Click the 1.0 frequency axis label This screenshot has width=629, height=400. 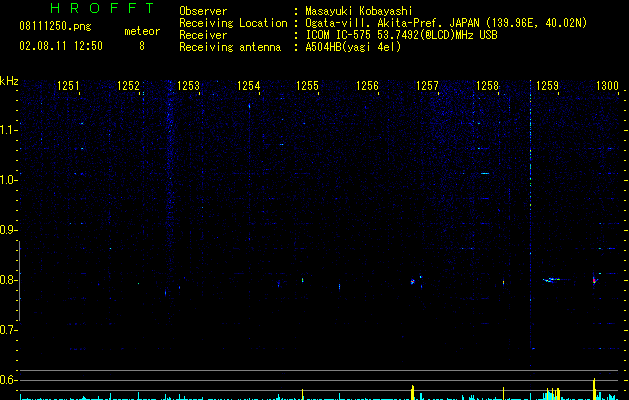[8, 180]
